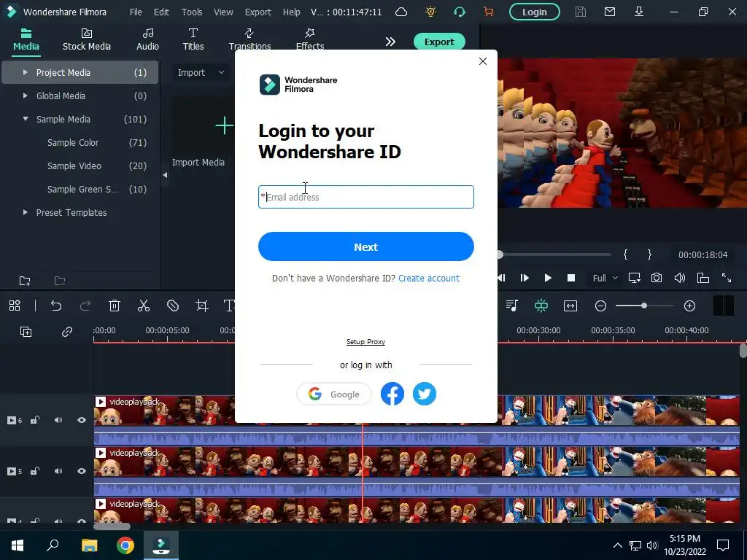The width and height of the screenshot is (747, 560).
Task: Log in with Twitter icon
Action: [424, 394]
